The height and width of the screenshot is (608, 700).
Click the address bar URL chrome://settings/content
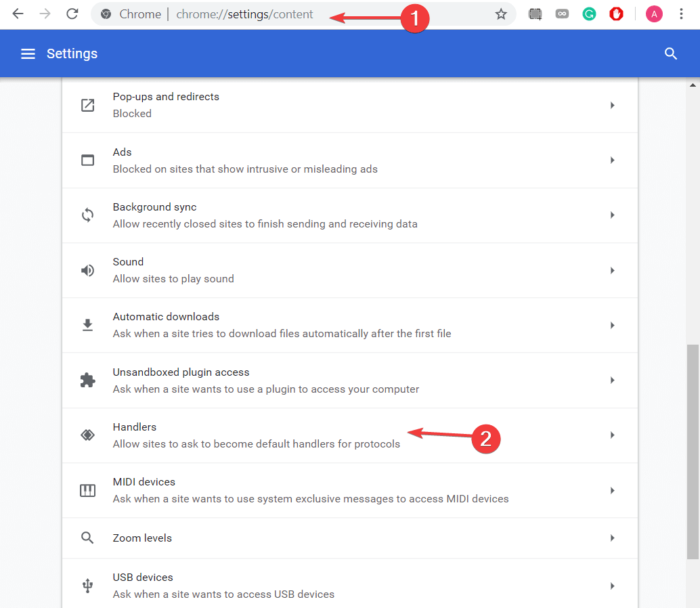[244, 14]
